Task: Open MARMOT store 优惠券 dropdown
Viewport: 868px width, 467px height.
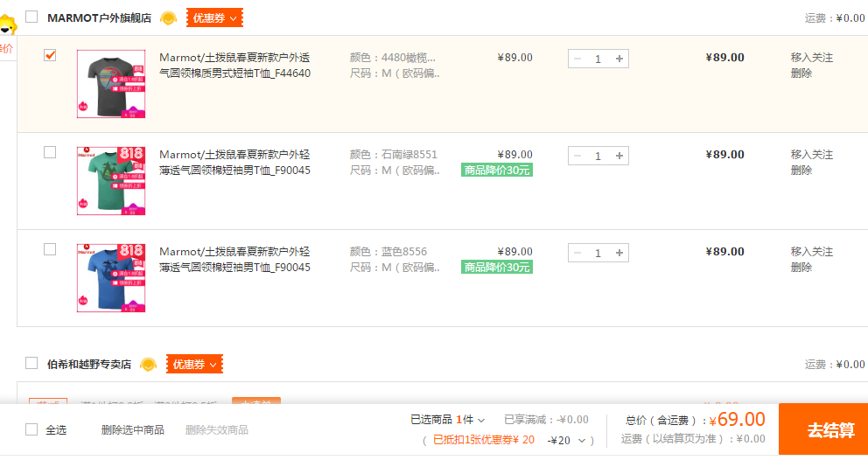Action: coord(214,18)
